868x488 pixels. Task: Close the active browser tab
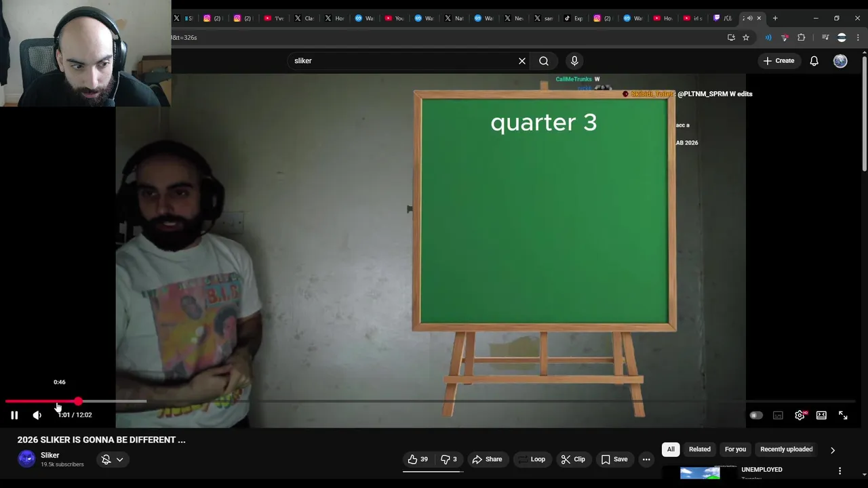tap(759, 18)
